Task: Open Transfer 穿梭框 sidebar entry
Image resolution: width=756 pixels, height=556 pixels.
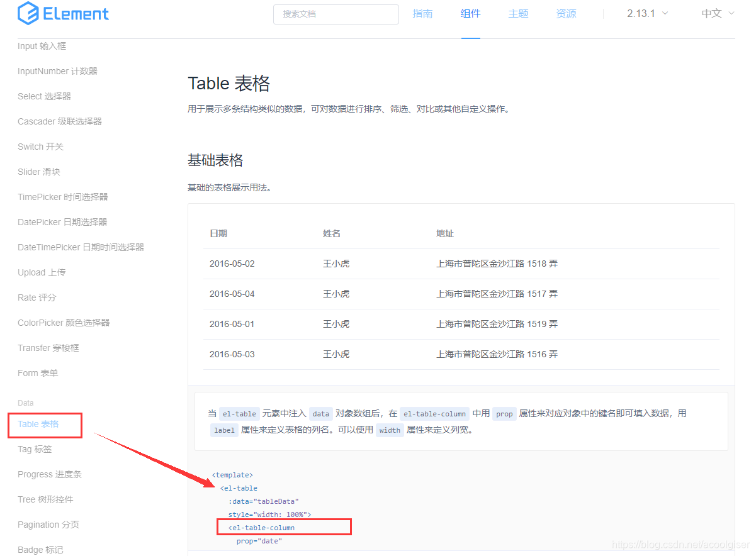Action: click(x=48, y=348)
